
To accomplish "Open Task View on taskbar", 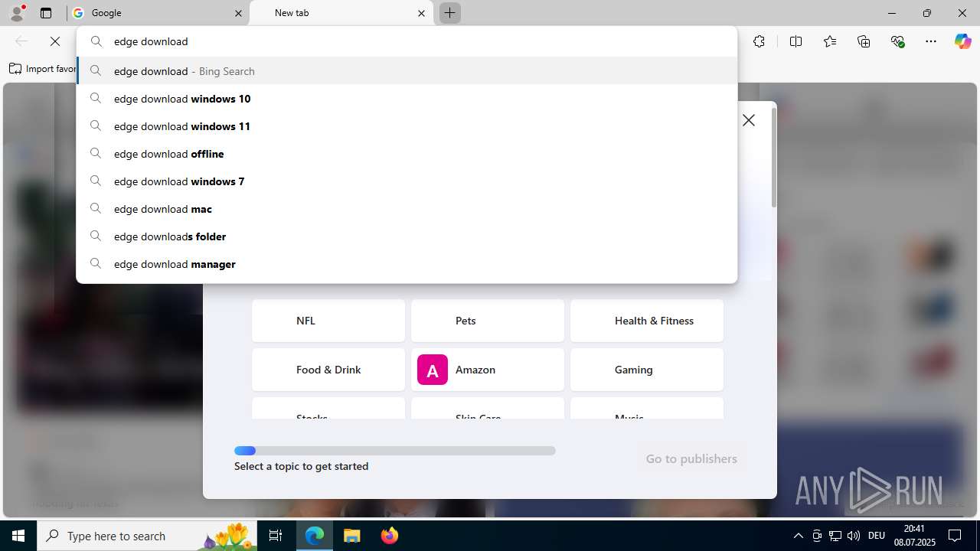I will [x=276, y=536].
